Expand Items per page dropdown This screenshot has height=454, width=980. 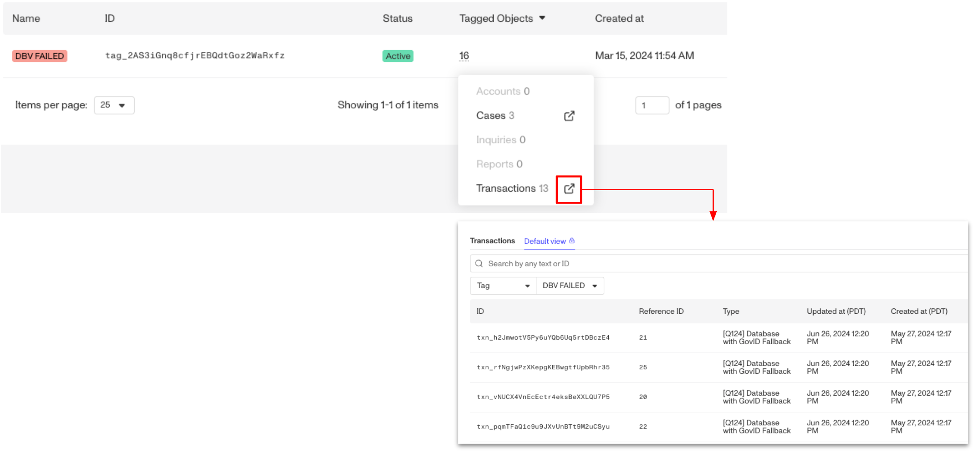click(x=114, y=105)
